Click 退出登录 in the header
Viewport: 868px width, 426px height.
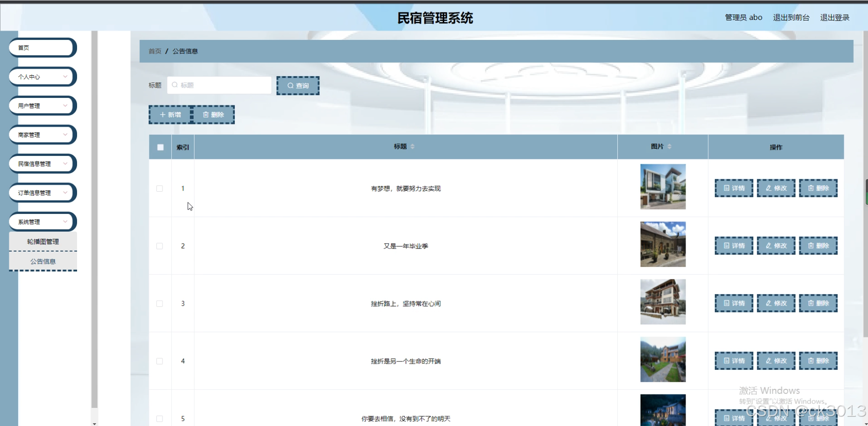click(835, 17)
